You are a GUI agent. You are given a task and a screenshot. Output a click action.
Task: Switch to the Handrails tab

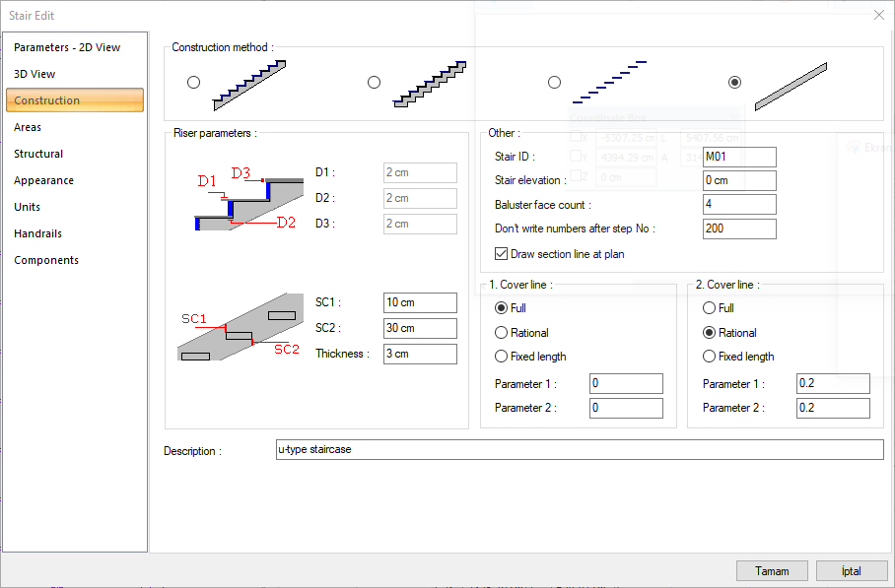click(x=37, y=233)
